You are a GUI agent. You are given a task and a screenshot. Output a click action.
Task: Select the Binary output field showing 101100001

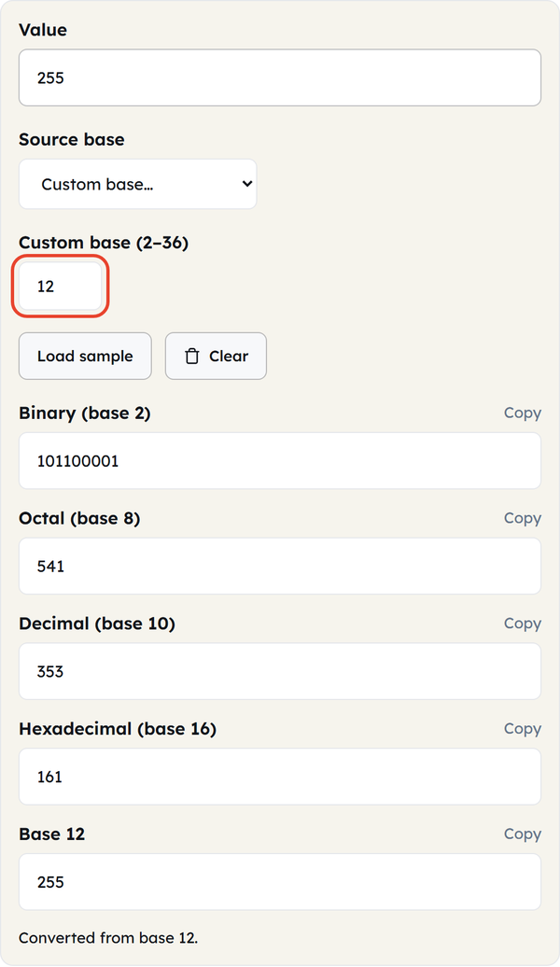pyautogui.click(x=280, y=461)
